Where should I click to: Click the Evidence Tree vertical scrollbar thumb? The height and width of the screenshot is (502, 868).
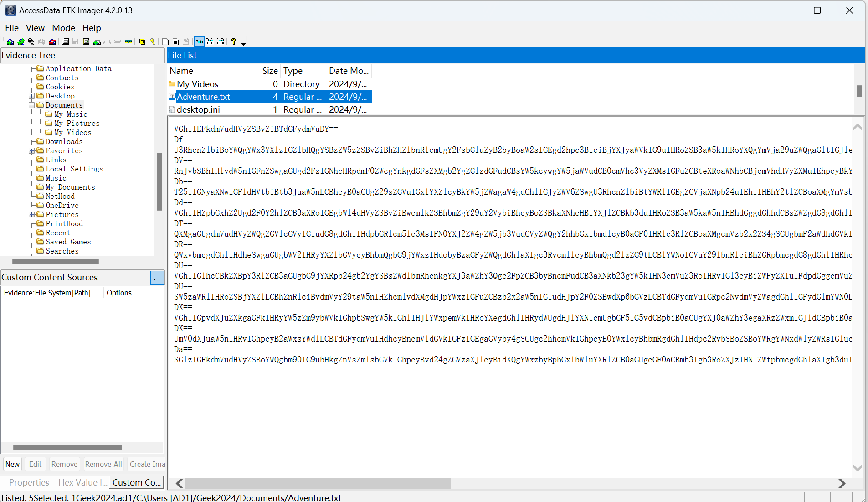pyautogui.click(x=159, y=181)
